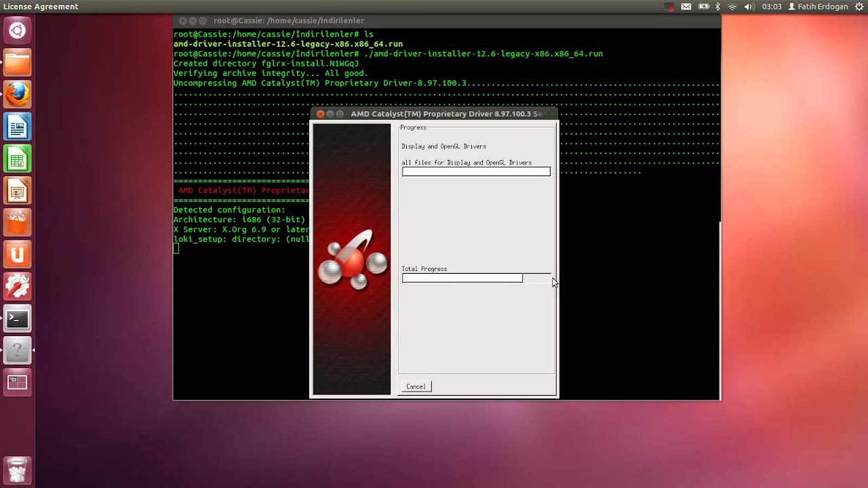Open the Wi-Fi network indicator
Viewport: 868px width, 488px height.
[x=732, y=7]
